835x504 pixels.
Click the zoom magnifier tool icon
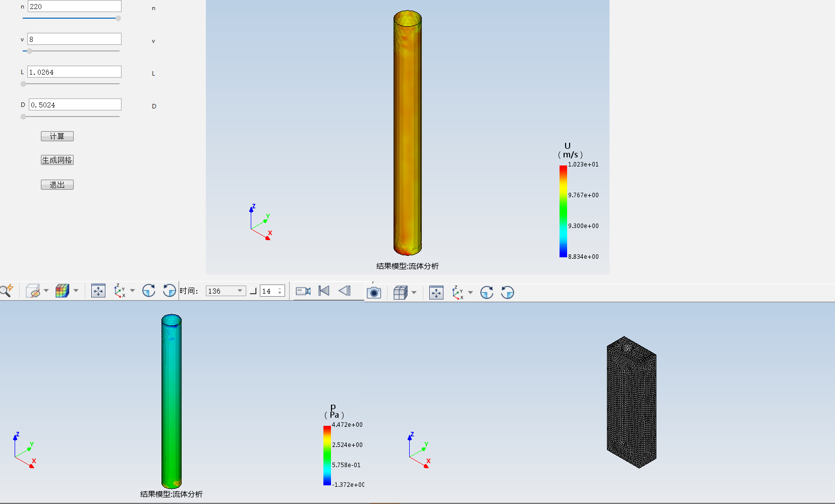7,291
